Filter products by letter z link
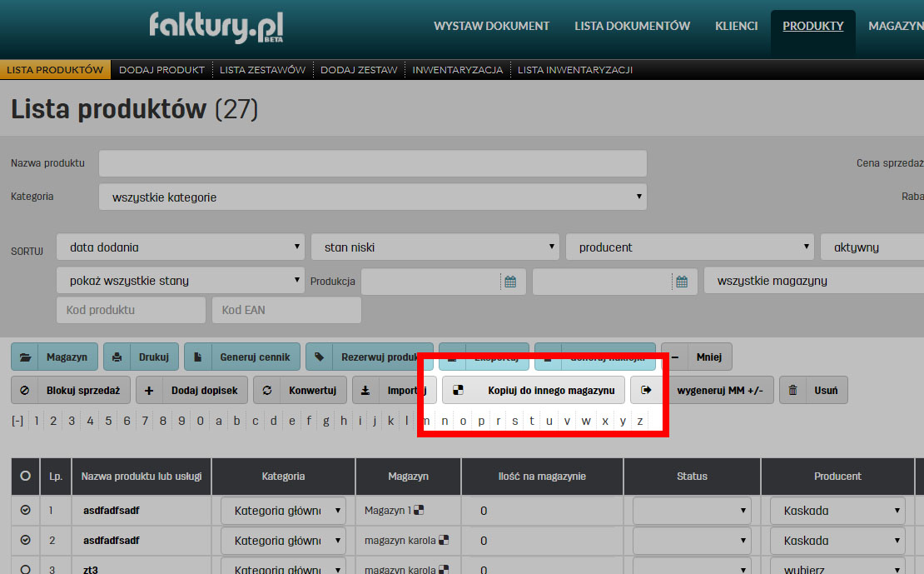 [x=640, y=421]
